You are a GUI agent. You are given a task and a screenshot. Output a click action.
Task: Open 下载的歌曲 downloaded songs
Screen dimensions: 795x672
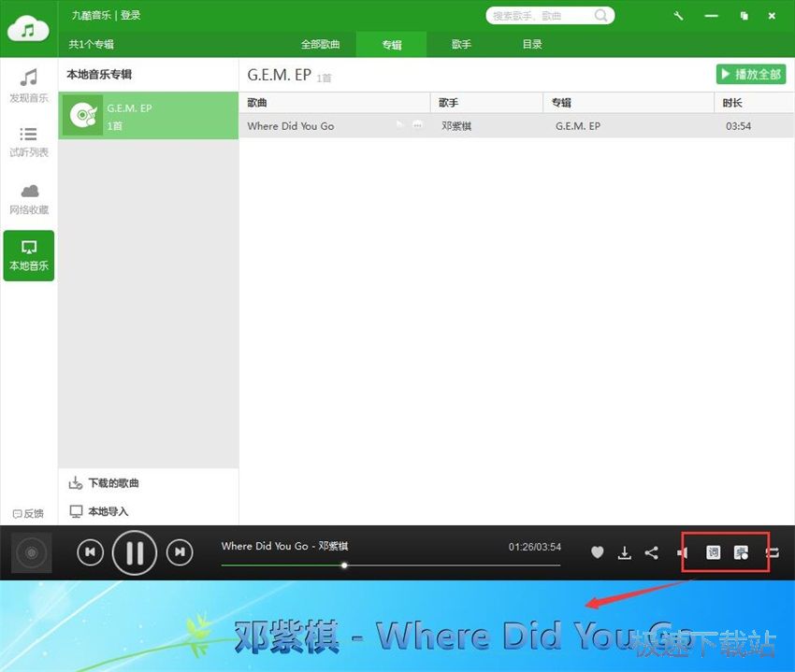point(104,483)
